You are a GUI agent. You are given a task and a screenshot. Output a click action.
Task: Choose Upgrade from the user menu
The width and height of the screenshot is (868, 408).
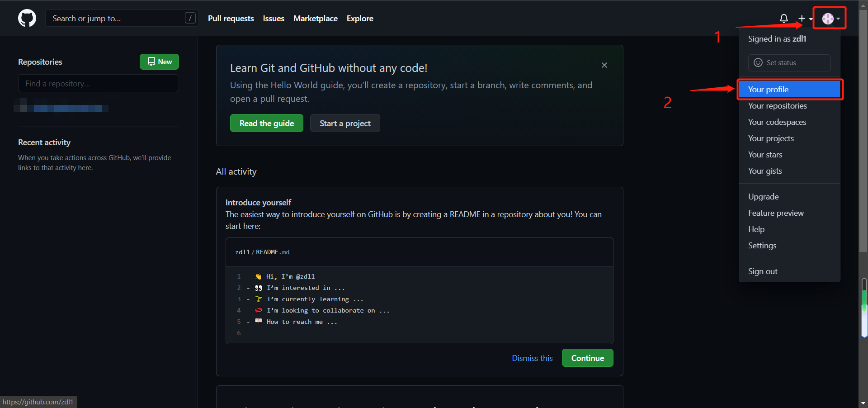(x=789, y=197)
